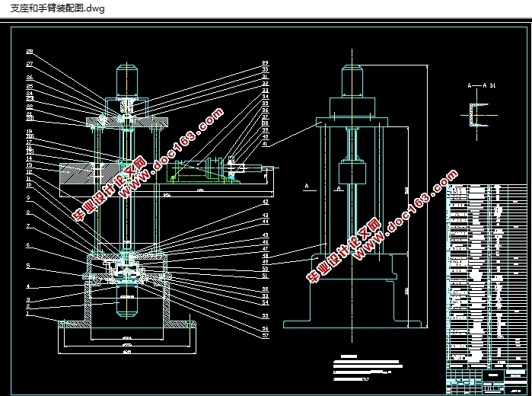Viewport: 532px width, 396px height.
Task: Select part callout number 34
Action: pos(265,97)
